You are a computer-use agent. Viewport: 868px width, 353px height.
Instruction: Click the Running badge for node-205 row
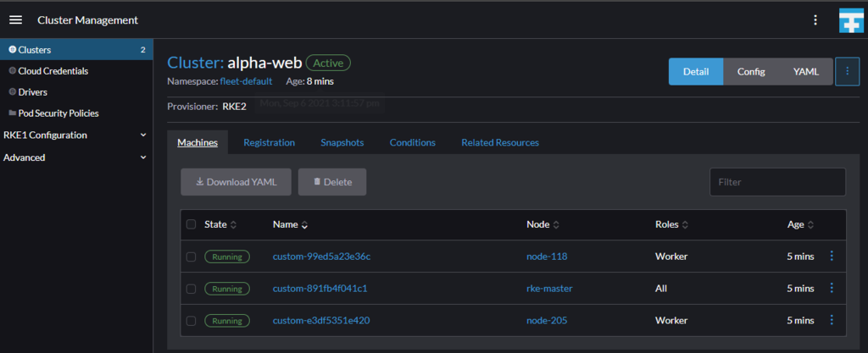227,320
